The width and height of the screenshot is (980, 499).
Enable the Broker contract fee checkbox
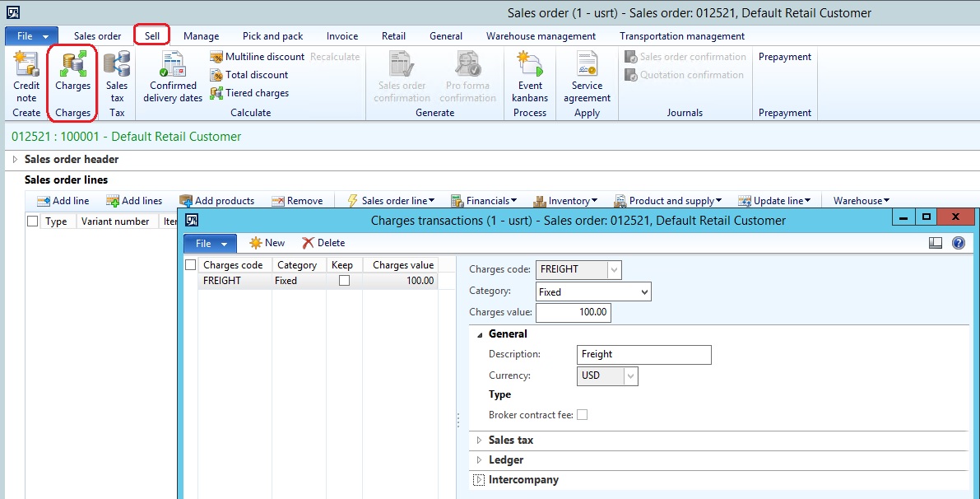pyautogui.click(x=583, y=414)
